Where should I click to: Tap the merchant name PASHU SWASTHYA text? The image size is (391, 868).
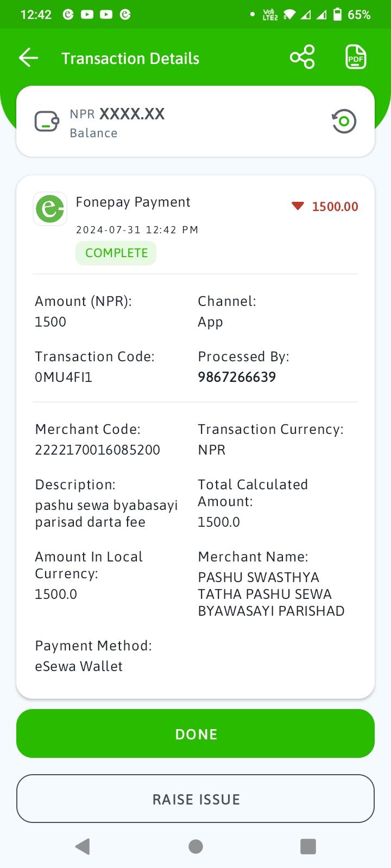coord(258,577)
